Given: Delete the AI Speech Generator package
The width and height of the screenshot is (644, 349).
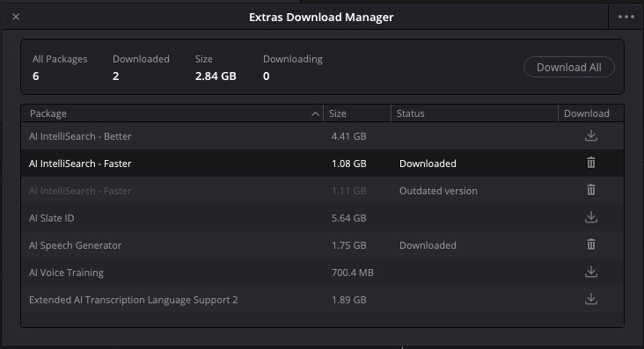Looking at the screenshot, I should coord(591,244).
